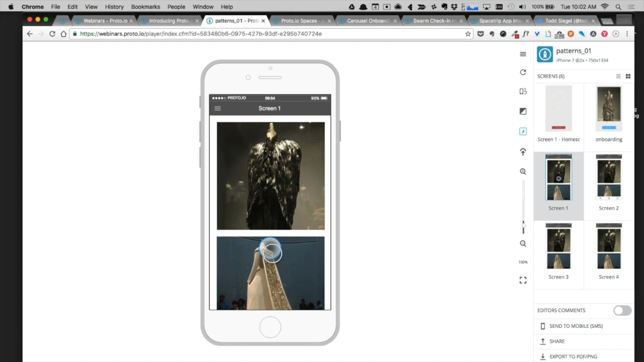Screen dimensions: 644x362
Task: Enter fullscreen with the expand corners icon
Action: (523, 280)
